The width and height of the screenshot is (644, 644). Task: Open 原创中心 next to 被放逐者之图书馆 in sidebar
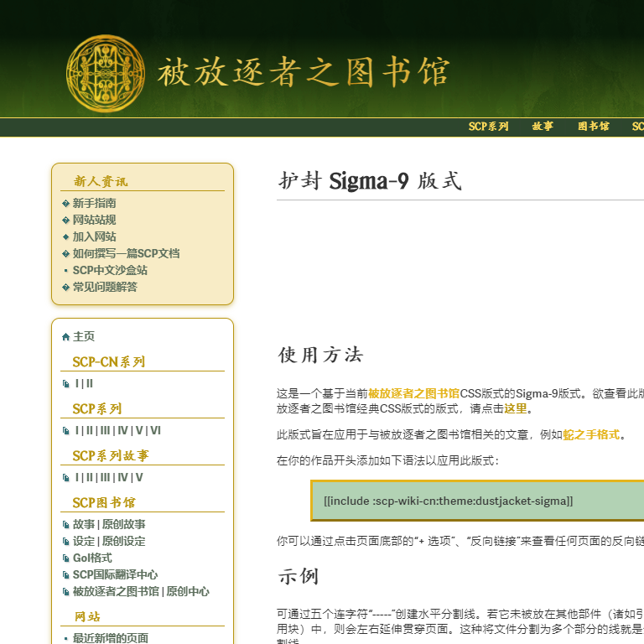click(188, 591)
